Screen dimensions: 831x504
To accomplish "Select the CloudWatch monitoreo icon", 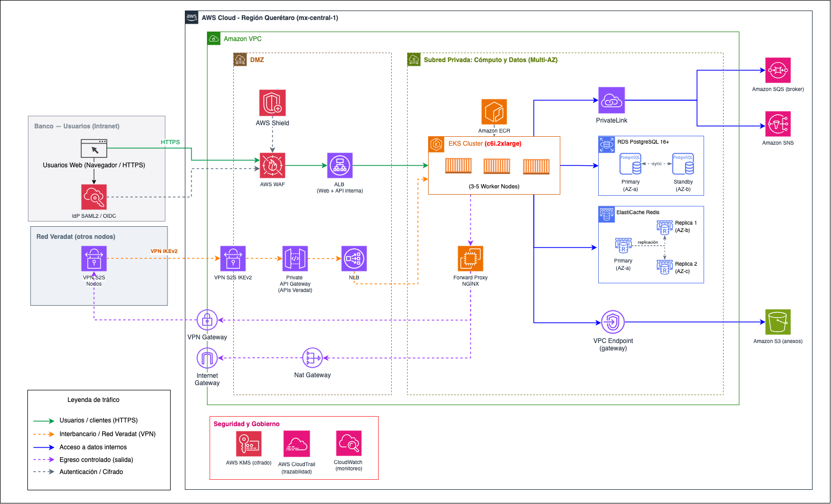I will (349, 443).
